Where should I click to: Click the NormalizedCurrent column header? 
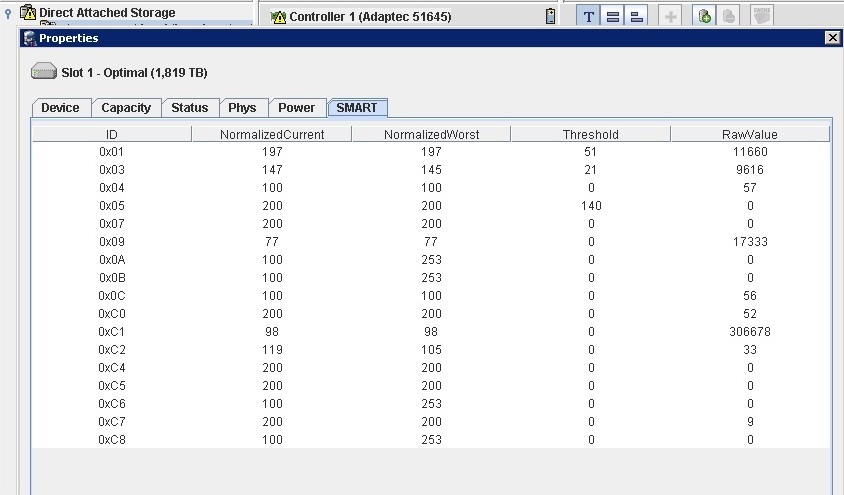pyautogui.click(x=271, y=134)
